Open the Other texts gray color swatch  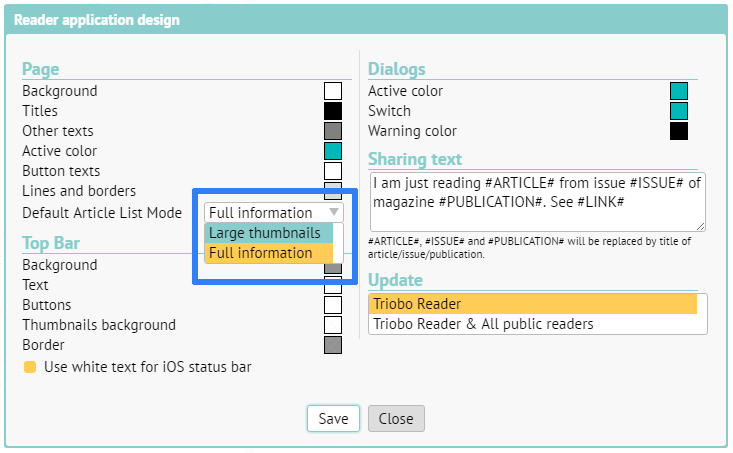point(333,131)
